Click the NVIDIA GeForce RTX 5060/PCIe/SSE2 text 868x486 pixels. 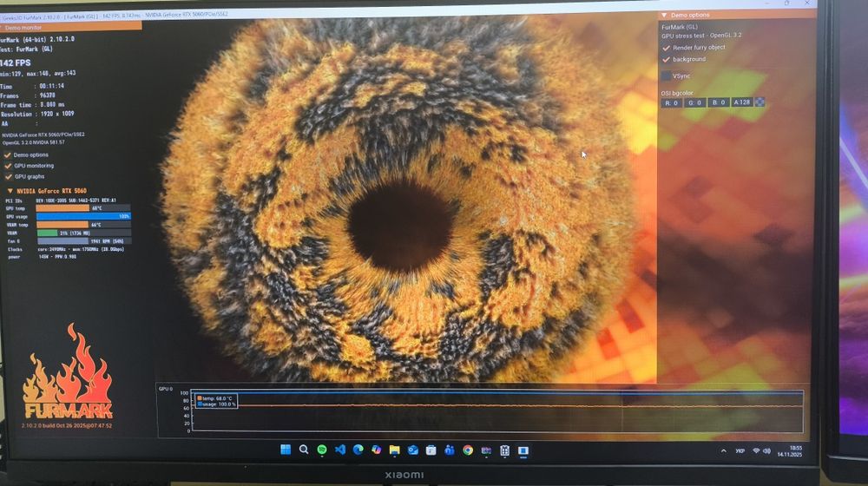point(43,135)
